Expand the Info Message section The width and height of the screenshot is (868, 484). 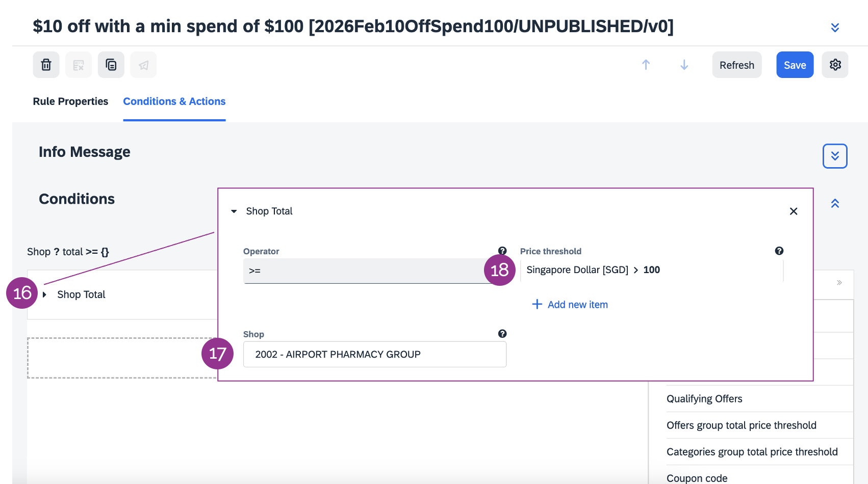click(835, 156)
